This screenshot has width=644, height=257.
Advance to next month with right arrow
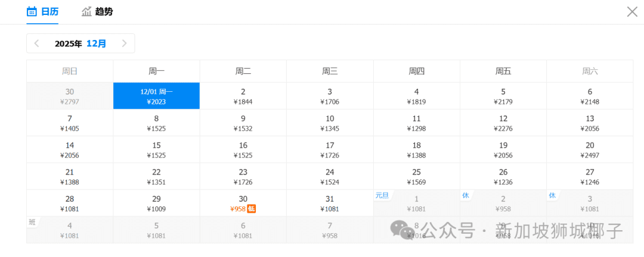point(124,44)
